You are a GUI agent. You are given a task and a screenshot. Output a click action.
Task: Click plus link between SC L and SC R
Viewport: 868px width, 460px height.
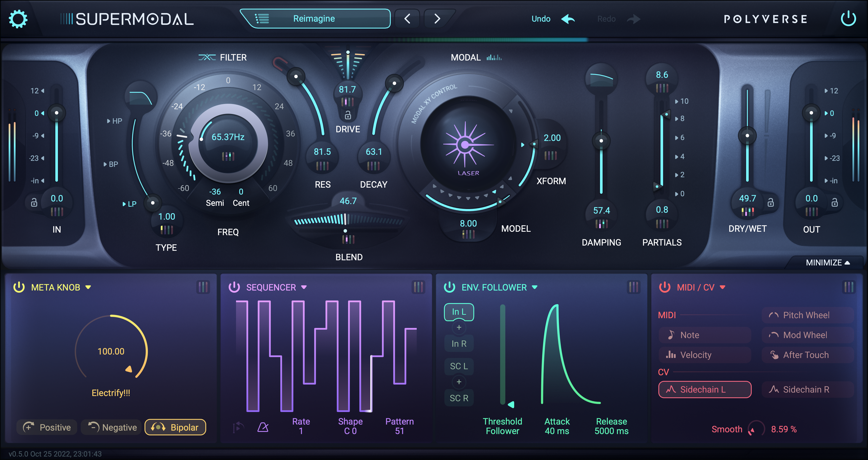(x=459, y=382)
